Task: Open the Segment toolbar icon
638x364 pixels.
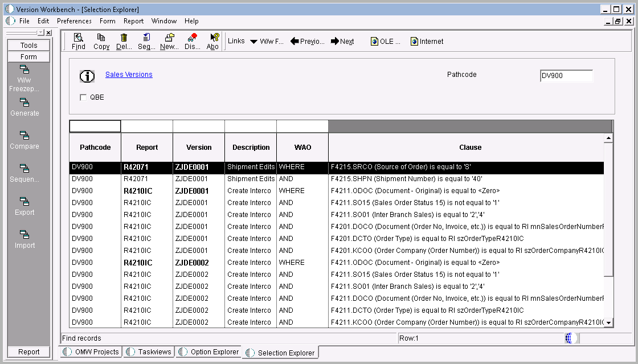Action: (x=146, y=41)
